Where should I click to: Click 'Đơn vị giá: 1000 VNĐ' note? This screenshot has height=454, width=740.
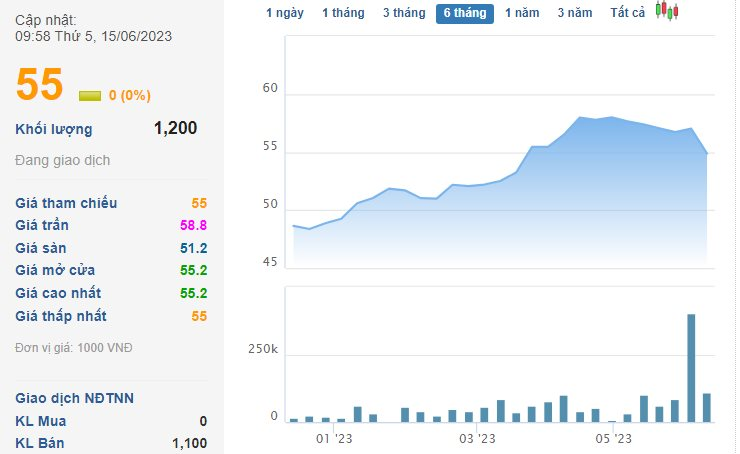point(74,348)
